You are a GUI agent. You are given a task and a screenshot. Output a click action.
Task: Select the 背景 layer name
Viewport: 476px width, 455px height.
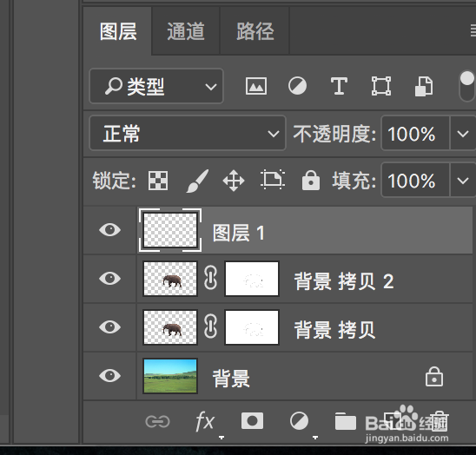(x=231, y=379)
